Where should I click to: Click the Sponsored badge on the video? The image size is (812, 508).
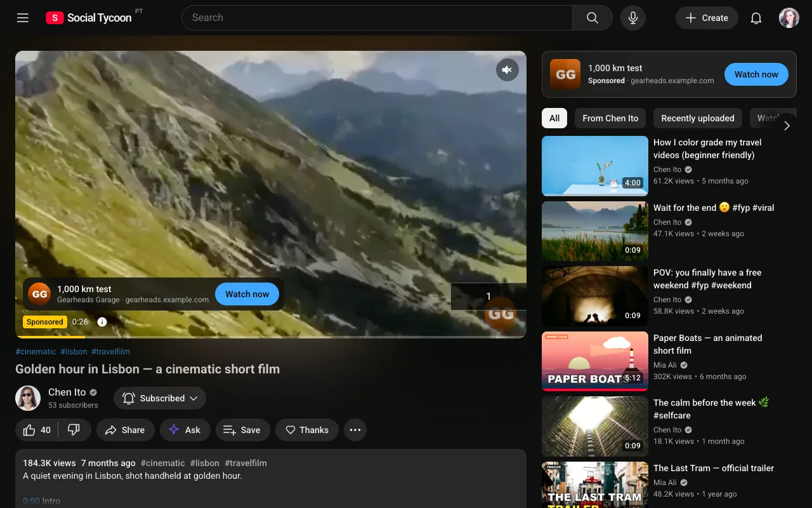(44, 322)
